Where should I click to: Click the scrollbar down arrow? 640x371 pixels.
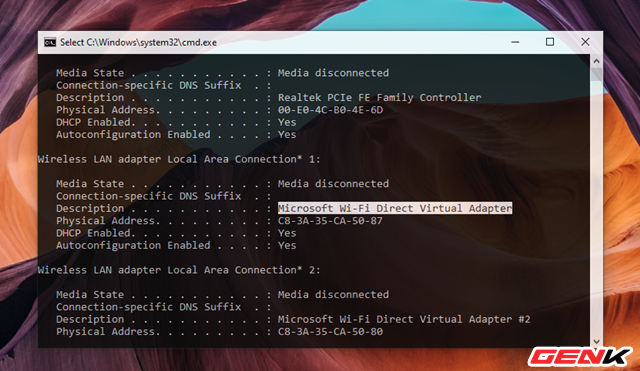click(x=596, y=342)
